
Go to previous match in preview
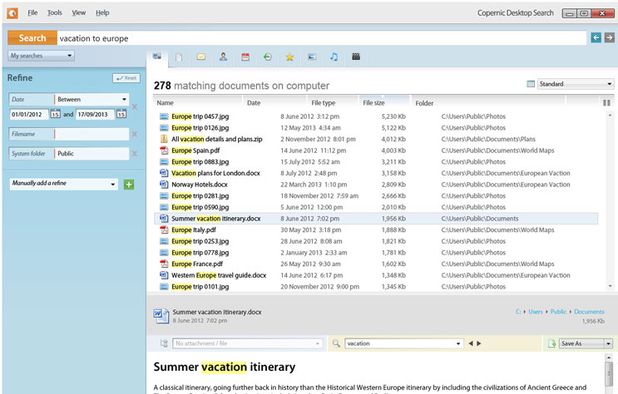tap(471, 344)
